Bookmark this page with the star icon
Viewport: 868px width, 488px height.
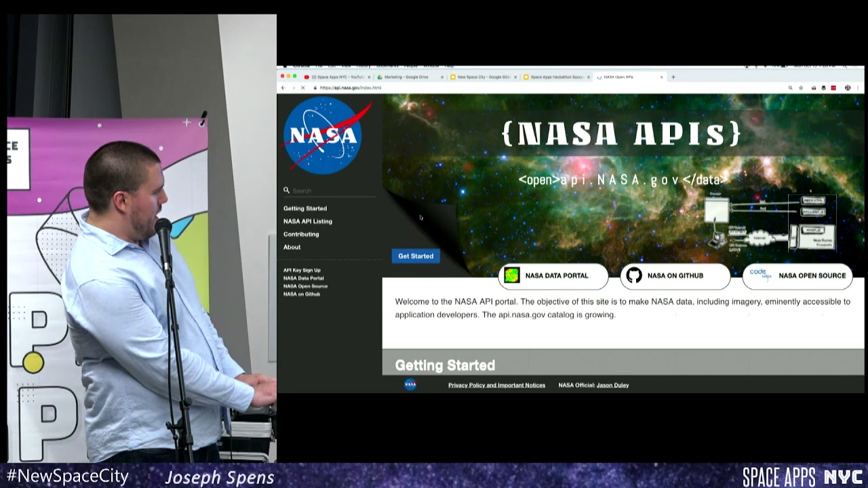tap(801, 88)
